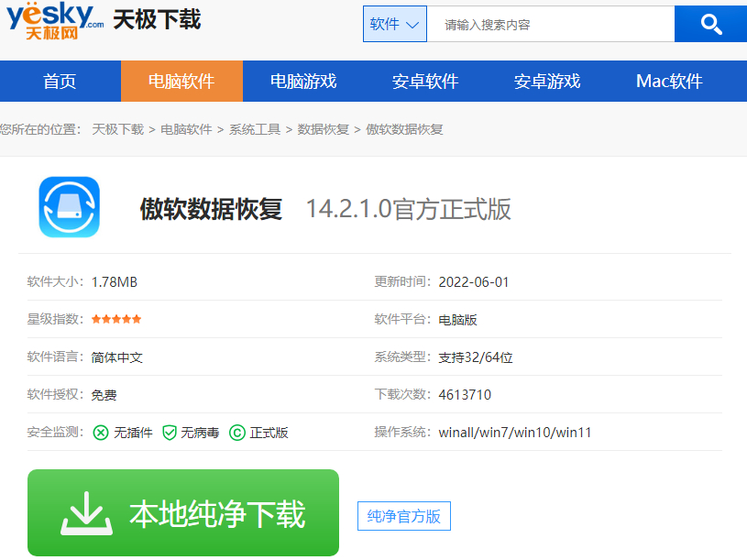Click the 免费 license value
Screen dimensions: 747x560
[104, 395]
